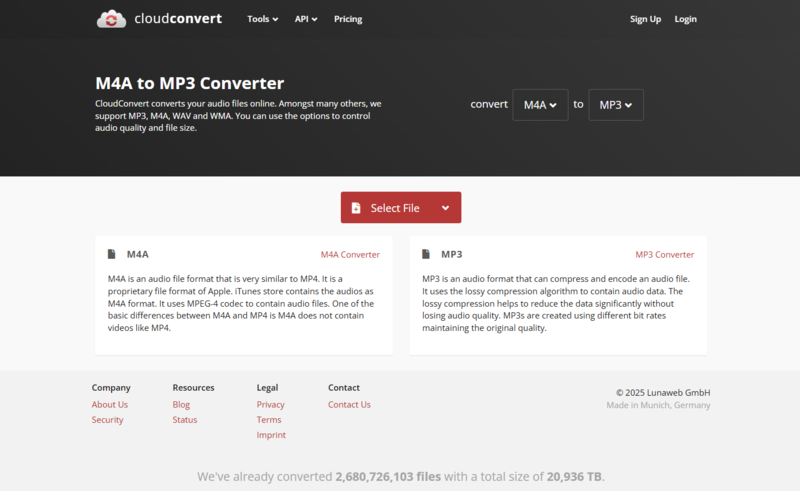Open the MP3 target format dropdown
Viewport: 800px width, 491px height.
point(616,105)
